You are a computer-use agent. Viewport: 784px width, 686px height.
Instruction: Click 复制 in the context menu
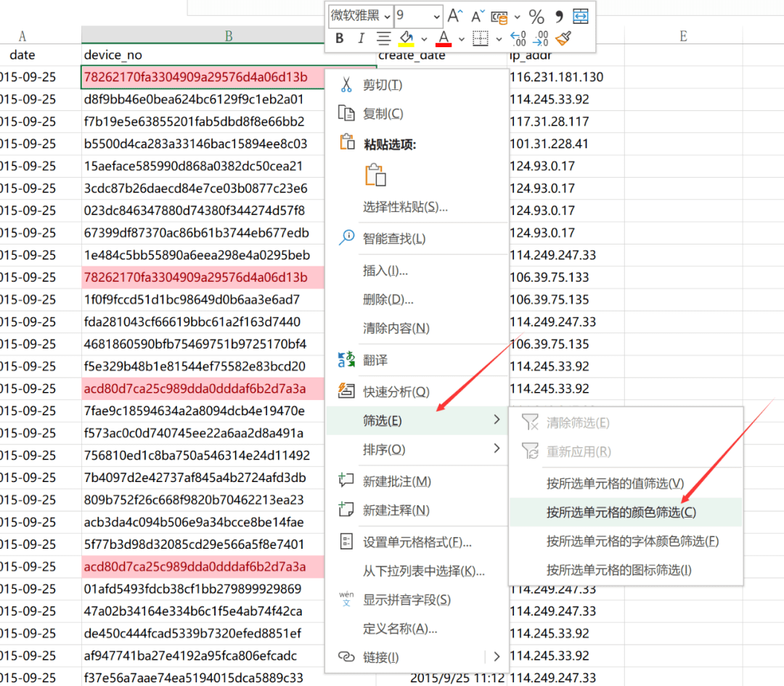click(385, 113)
